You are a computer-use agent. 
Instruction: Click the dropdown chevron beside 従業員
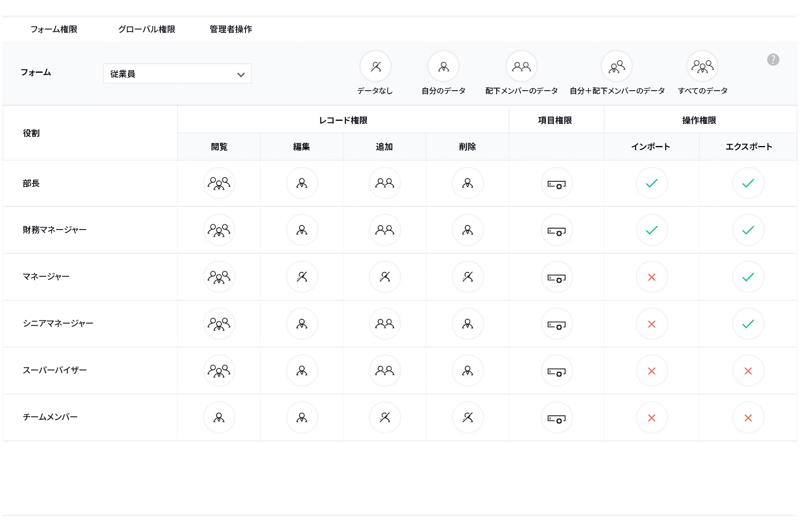(241, 74)
